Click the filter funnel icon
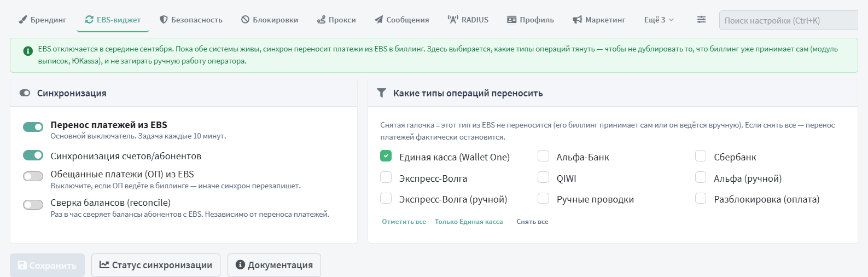 (x=382, y=93)
